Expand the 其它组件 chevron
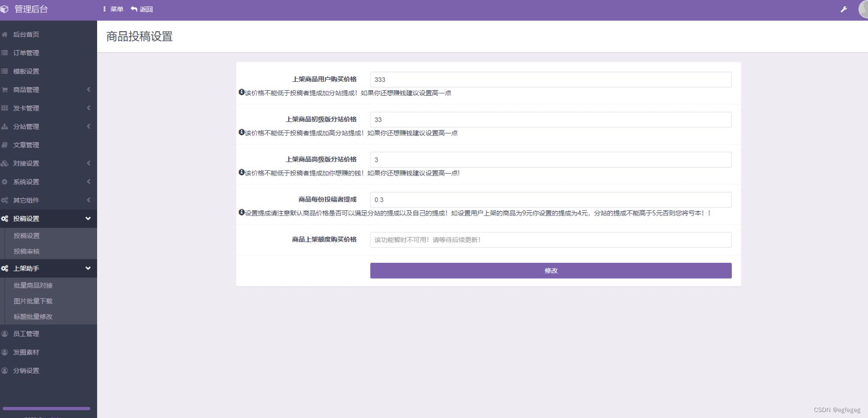Viewport: 868px width, 418px height. [89, 200]
